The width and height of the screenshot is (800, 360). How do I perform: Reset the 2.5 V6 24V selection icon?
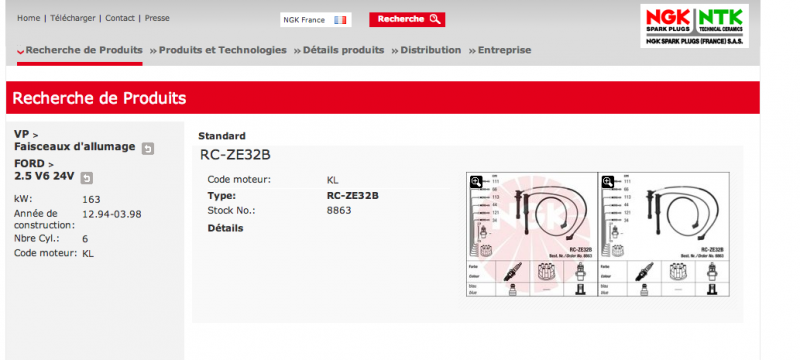[x=87, y=178]
